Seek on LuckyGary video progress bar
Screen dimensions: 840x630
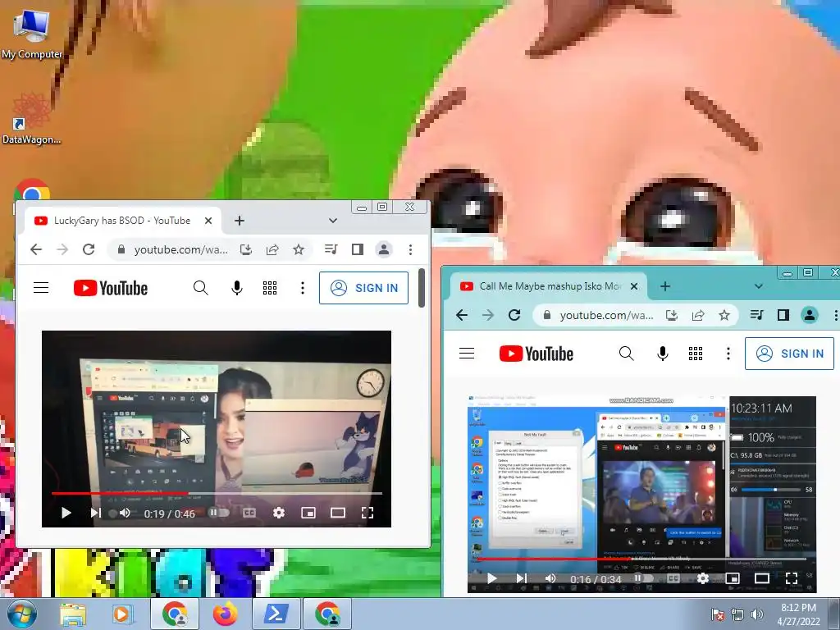(217, 493)
